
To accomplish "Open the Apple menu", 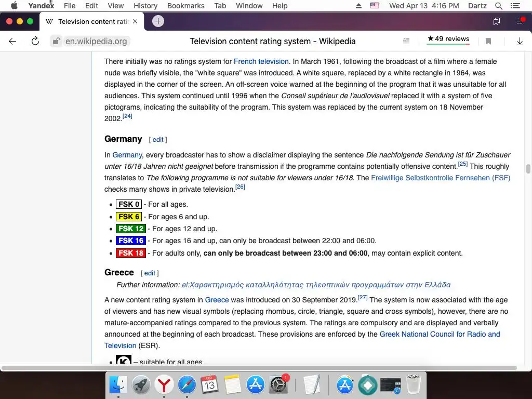I will (x=14, y=6).
